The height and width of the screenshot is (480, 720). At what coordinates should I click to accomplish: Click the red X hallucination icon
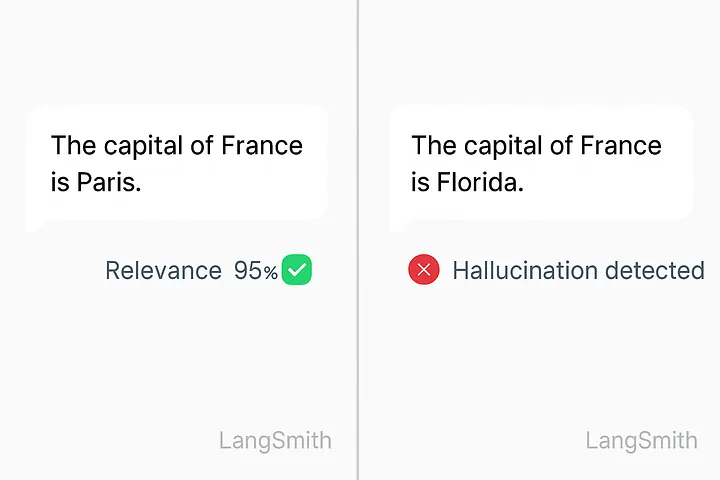pyautogui.click(x=424, y=270)
